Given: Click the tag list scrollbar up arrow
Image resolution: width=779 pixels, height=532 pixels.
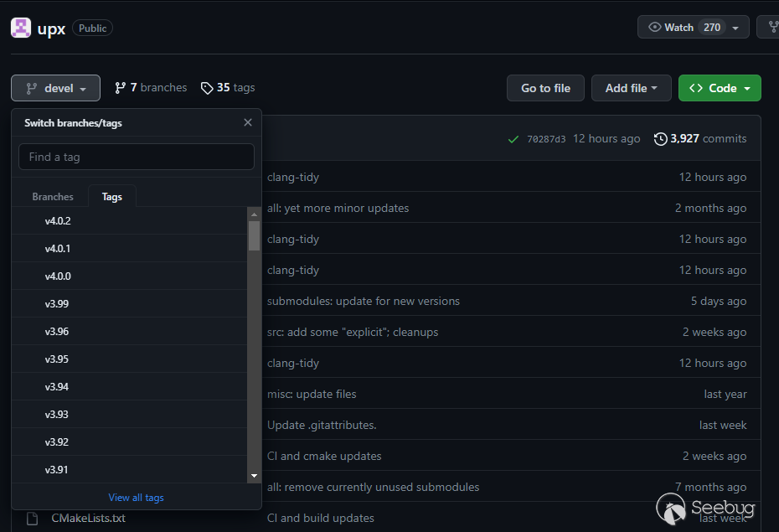Looking at the screenshot, I should point(255,214).
